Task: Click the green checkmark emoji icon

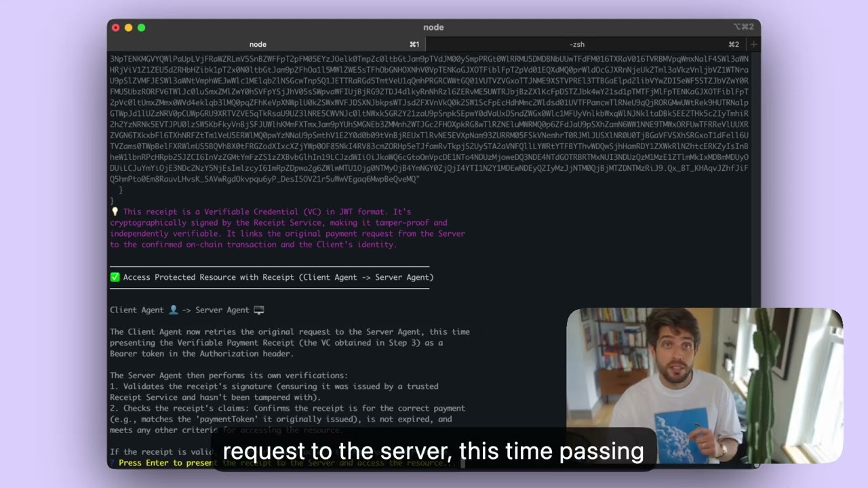Action: pos(115,277)
